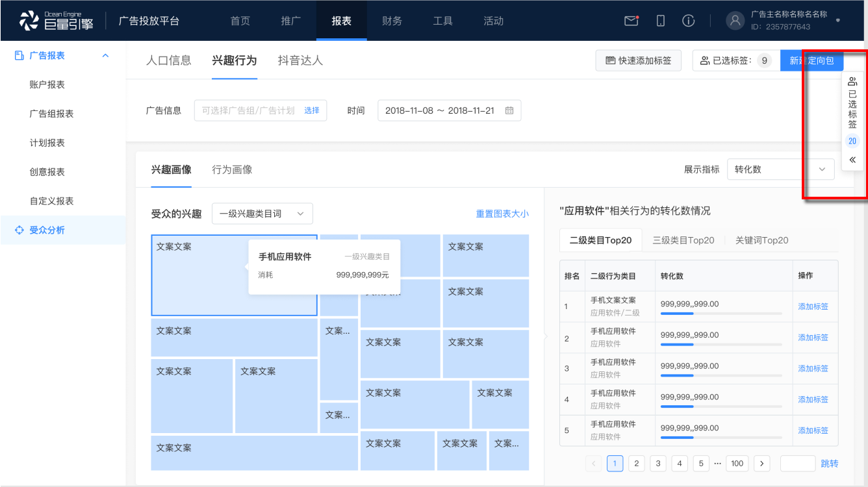Click 选择 link in 广告信息 field
Viewport: 868px width, 487px height.
312,110
